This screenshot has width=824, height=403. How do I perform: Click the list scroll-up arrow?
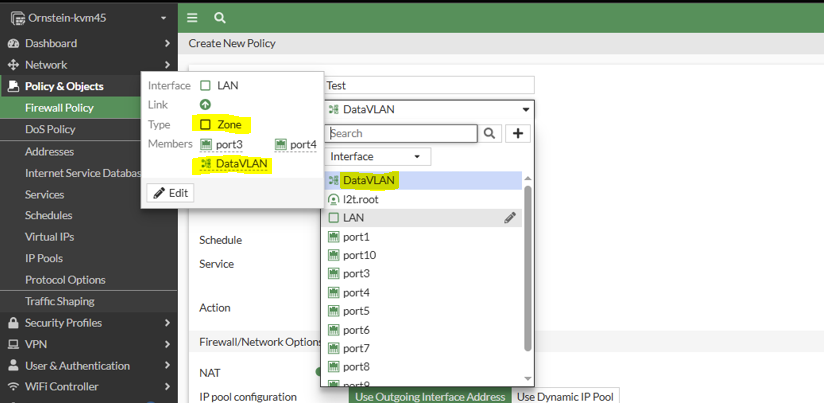(x=528, y=179)
